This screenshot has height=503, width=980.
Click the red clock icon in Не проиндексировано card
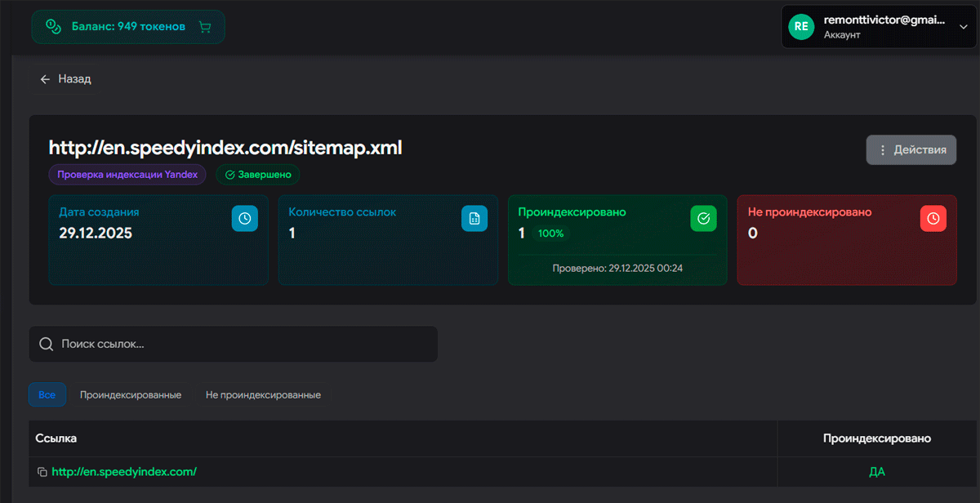933,219
